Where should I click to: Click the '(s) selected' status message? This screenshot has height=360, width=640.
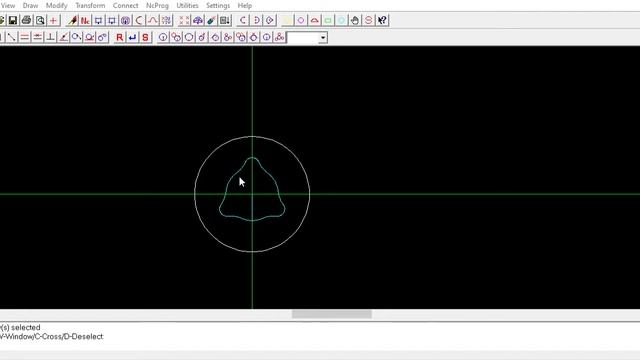click(x=20, y=327)
